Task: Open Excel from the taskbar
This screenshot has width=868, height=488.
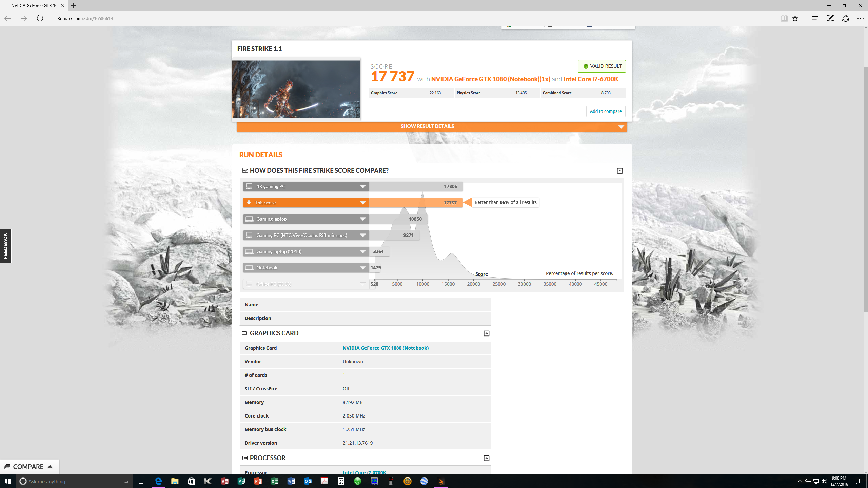Action: point(274,481)
